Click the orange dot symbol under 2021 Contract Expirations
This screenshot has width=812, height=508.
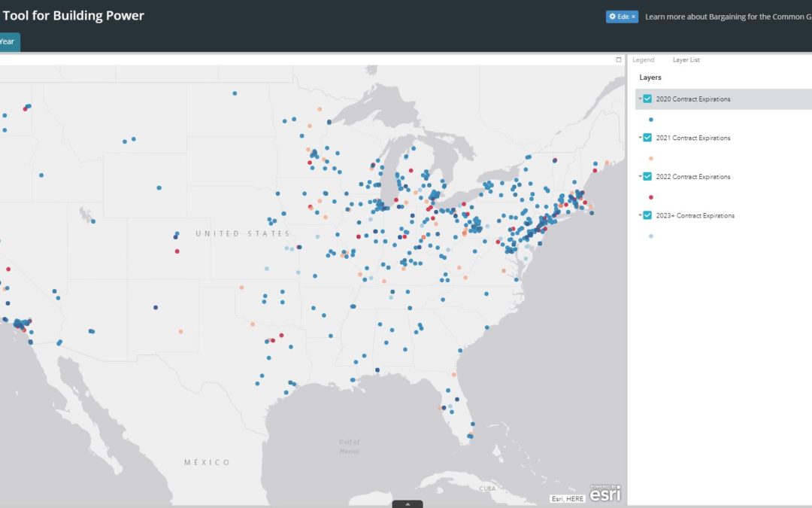(x=650, y=158)
